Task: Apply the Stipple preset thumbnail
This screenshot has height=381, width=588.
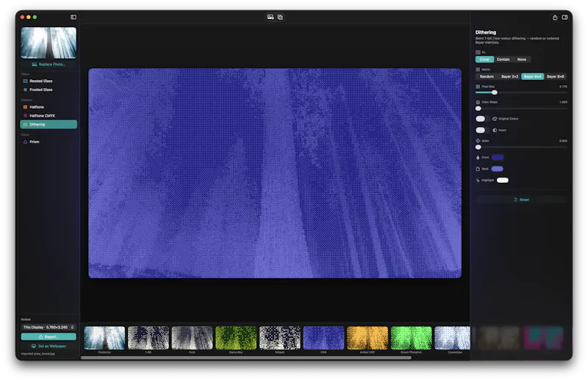Action: [280, 338]
